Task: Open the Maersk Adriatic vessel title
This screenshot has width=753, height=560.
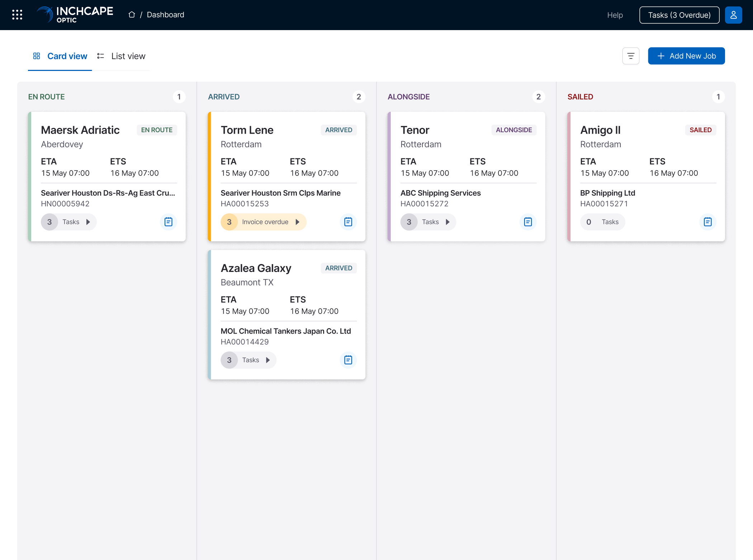Action: click(80, 130)
